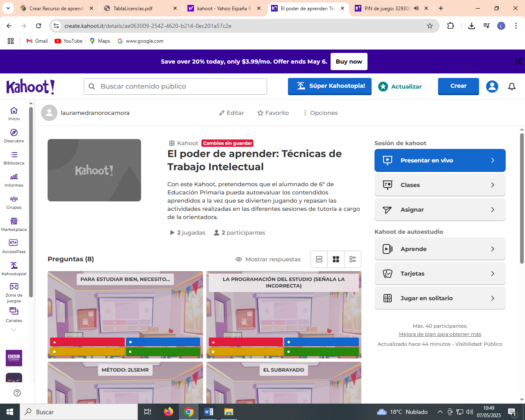Viewport: 525px width, 420px height.
Task: Switch to list view of questions
Action: click(319, 259)
